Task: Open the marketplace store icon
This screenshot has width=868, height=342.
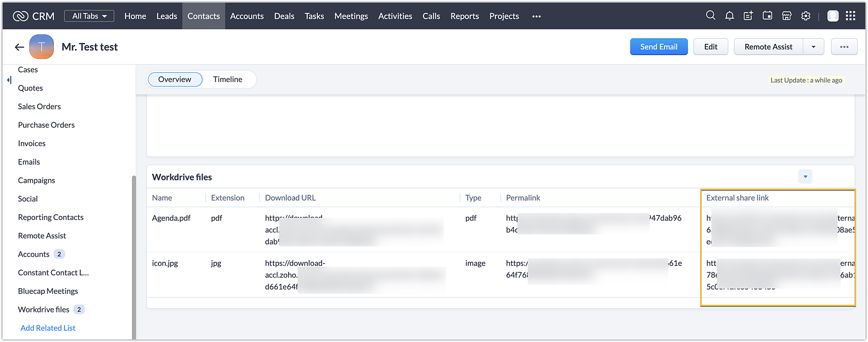Action: pyautogui.click(x=786, y=16)
